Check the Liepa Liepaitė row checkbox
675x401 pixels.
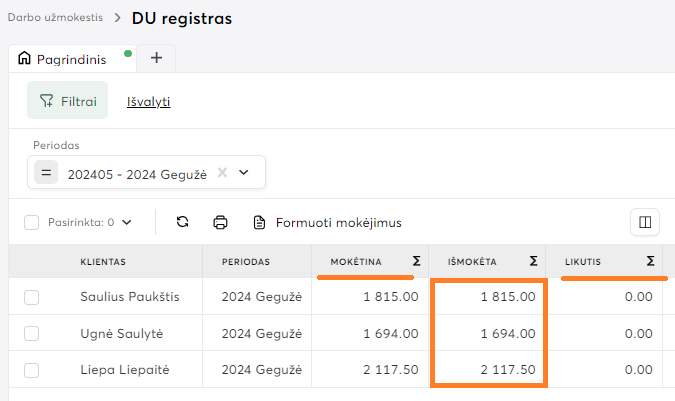coord(32,370)
